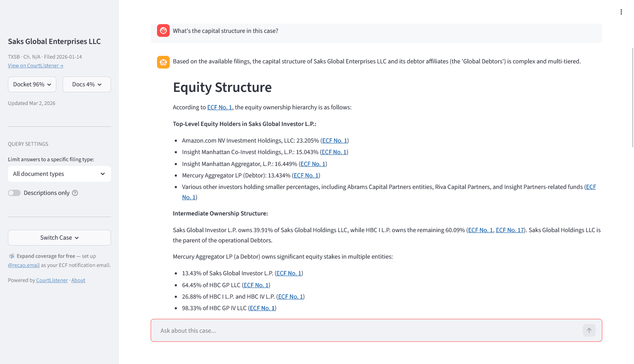Open the @recap.email link
This screenshot has width=634, height=364.
pos(24,265)
